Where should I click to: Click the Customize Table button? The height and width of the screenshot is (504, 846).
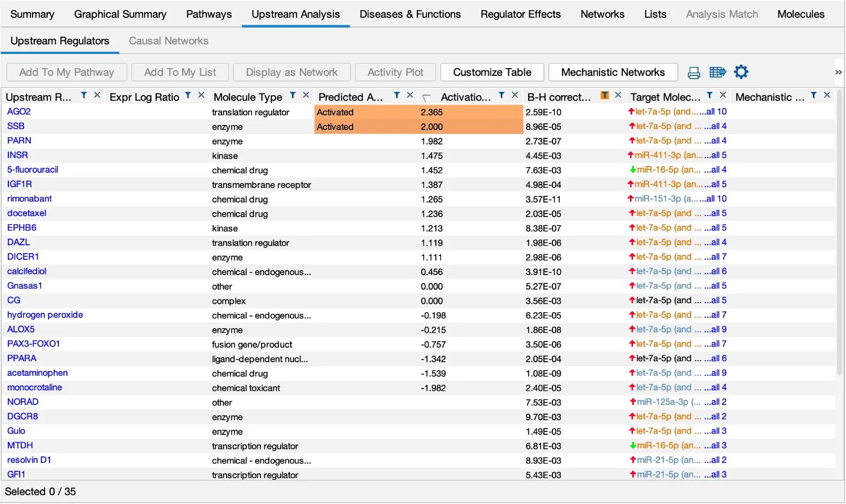pyautogui.click(x=492, y=73)
